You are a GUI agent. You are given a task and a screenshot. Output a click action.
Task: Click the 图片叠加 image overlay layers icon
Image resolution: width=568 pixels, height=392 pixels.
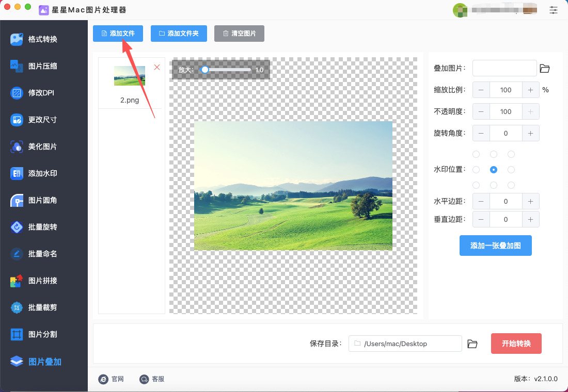(x=17, y=361)
